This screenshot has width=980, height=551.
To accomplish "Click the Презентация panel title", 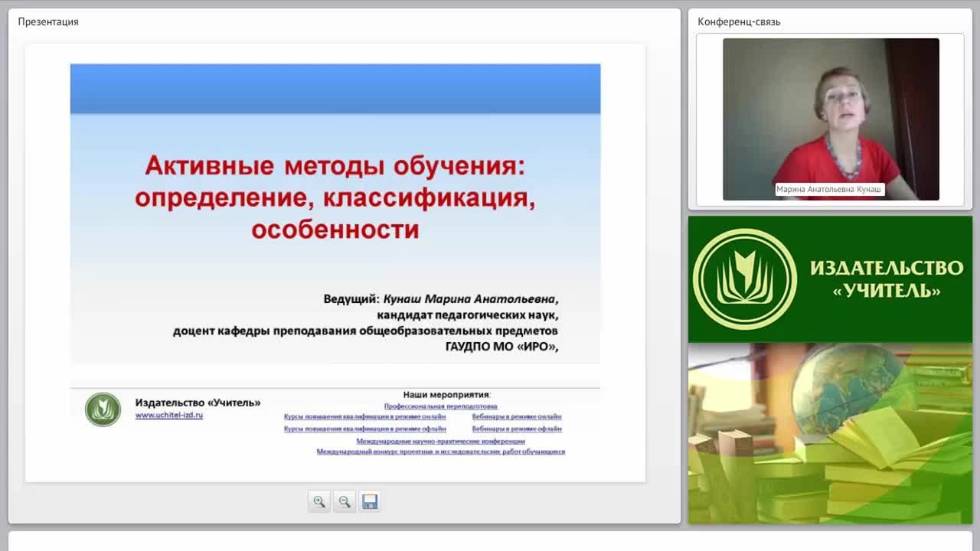I will [48, 21].
